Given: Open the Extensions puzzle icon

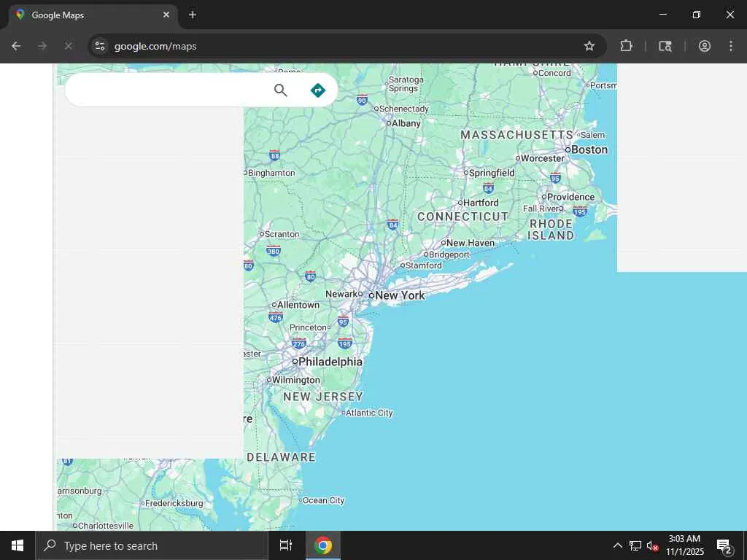Looking at the screenshot, I should pyautogui.click(x=627, y=46).
